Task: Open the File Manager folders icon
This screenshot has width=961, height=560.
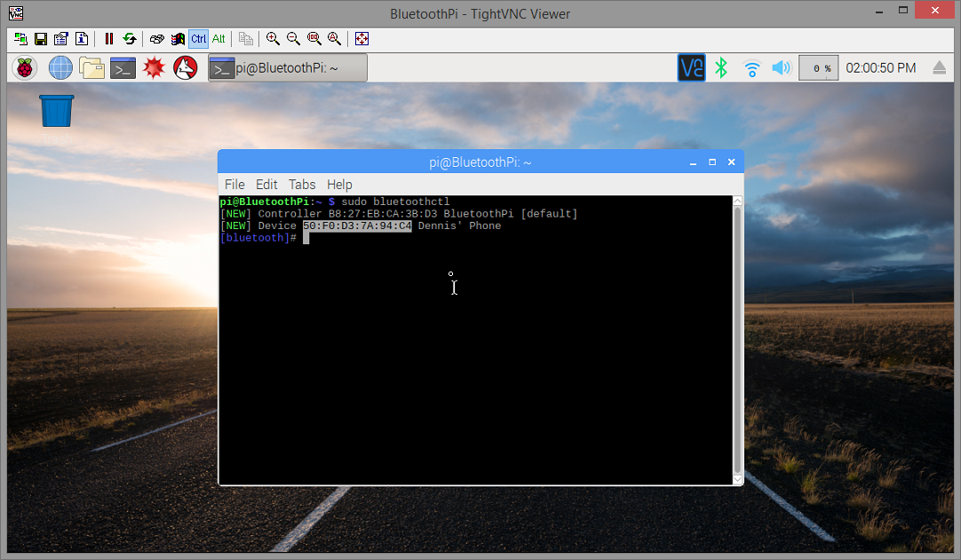Action: [x=92, y=68]
